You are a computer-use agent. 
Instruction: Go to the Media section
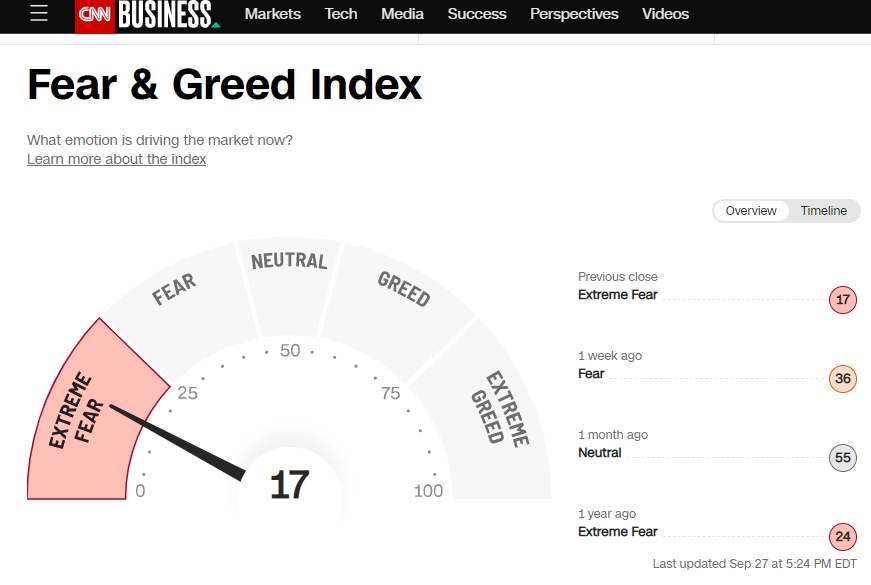pyautogui.click(x=402, y=14)
